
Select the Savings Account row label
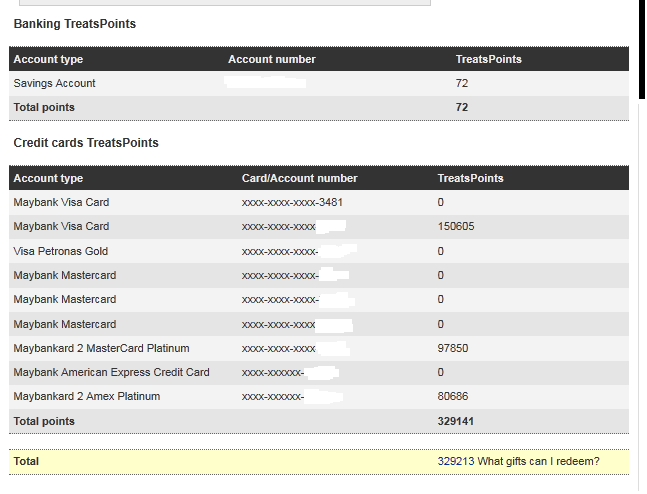pyautogui.click(x=55, y=83)
